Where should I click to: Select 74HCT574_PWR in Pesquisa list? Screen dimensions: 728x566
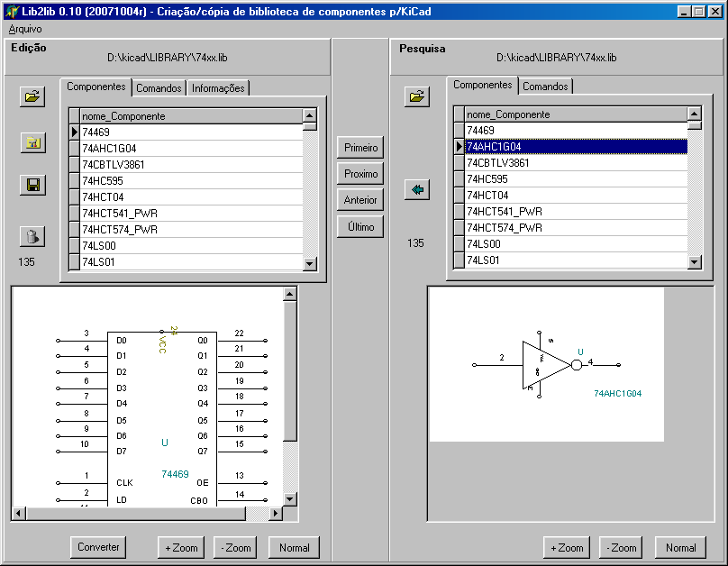coord(576,228)
